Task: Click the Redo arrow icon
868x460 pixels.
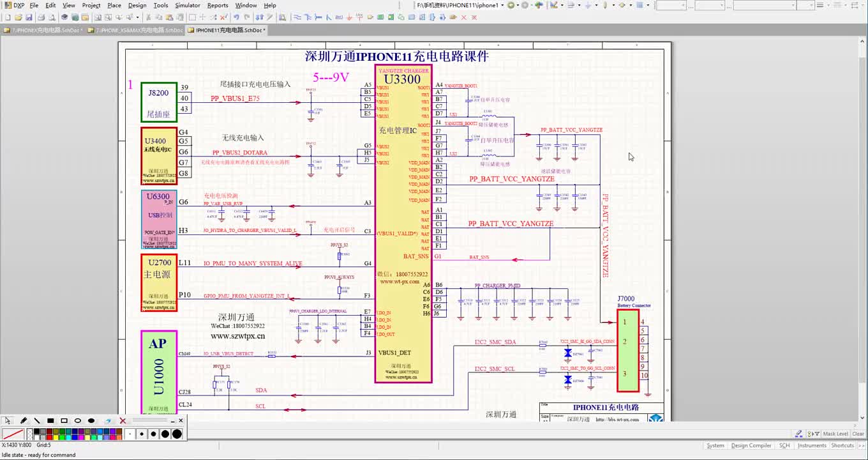Action: 247,17
